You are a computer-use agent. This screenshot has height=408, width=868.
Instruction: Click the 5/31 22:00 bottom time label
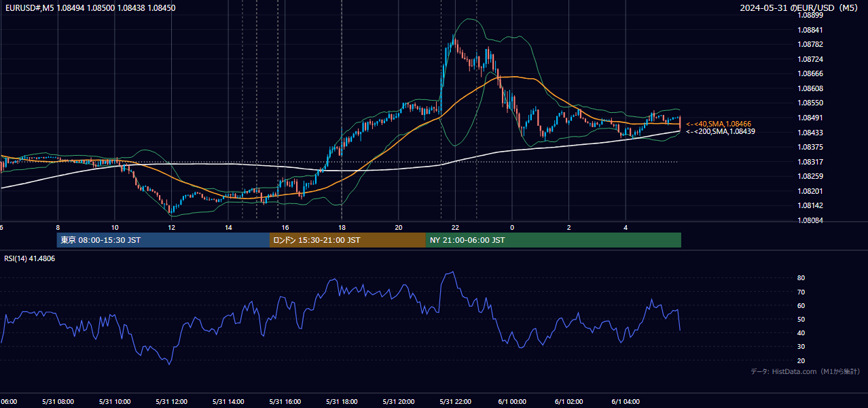tap(455, 402)
